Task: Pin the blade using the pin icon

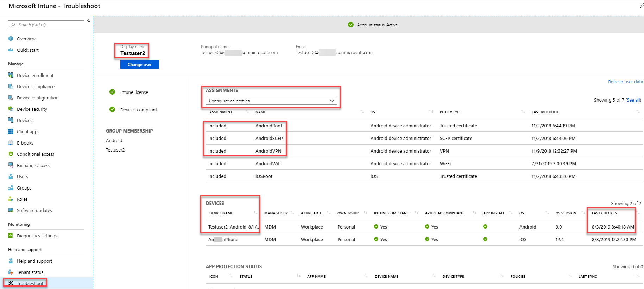Action: [642, 6]
